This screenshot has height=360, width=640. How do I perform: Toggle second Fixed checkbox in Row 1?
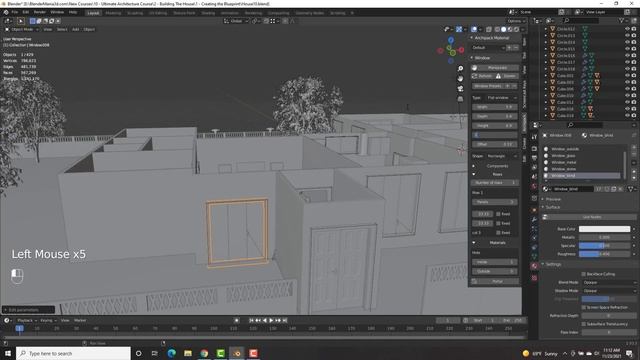[498, 223]
